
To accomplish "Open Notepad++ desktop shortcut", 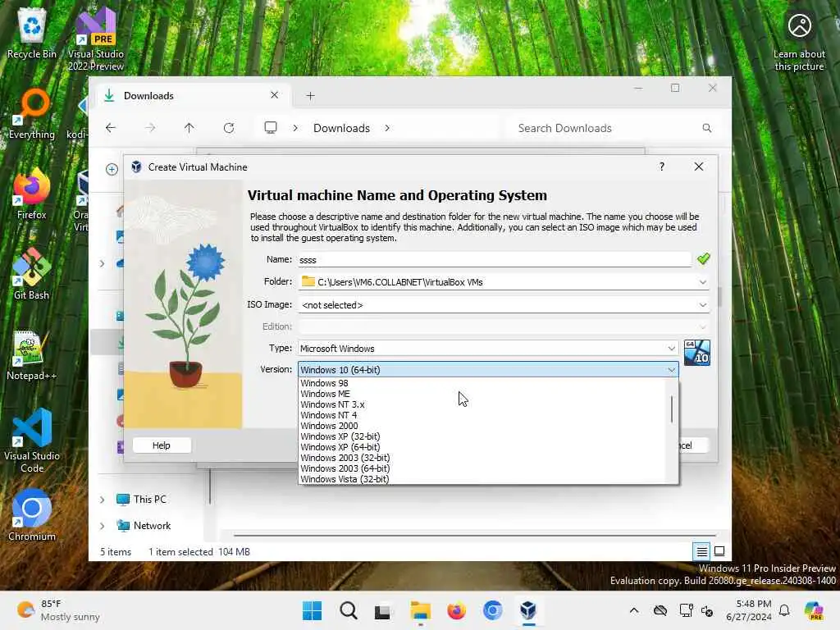I will pos(32,354).
